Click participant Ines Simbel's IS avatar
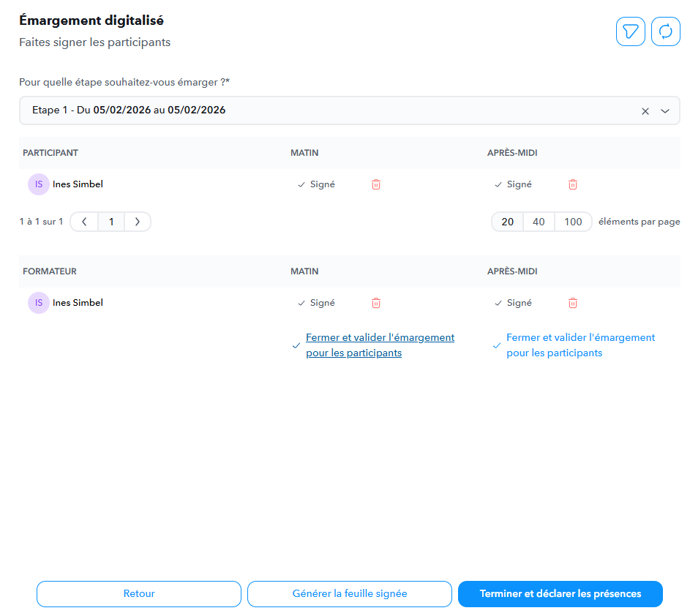 click(39, 184)
